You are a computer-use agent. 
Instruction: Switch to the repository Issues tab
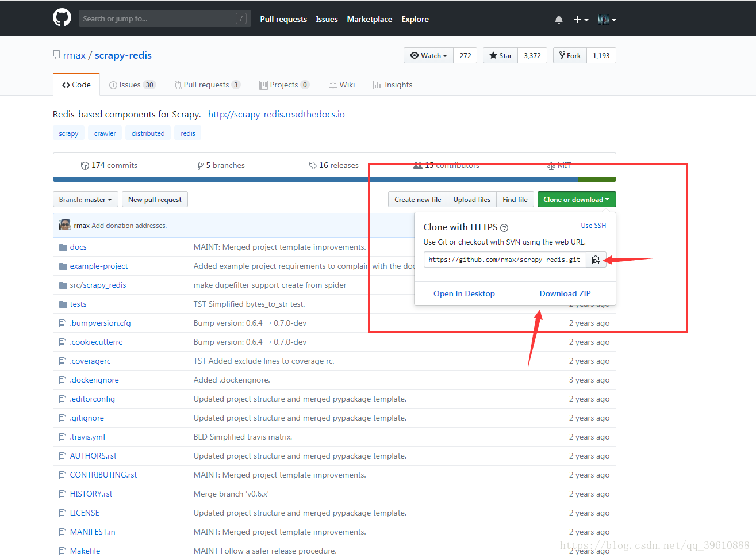click(x=132, y=85)
